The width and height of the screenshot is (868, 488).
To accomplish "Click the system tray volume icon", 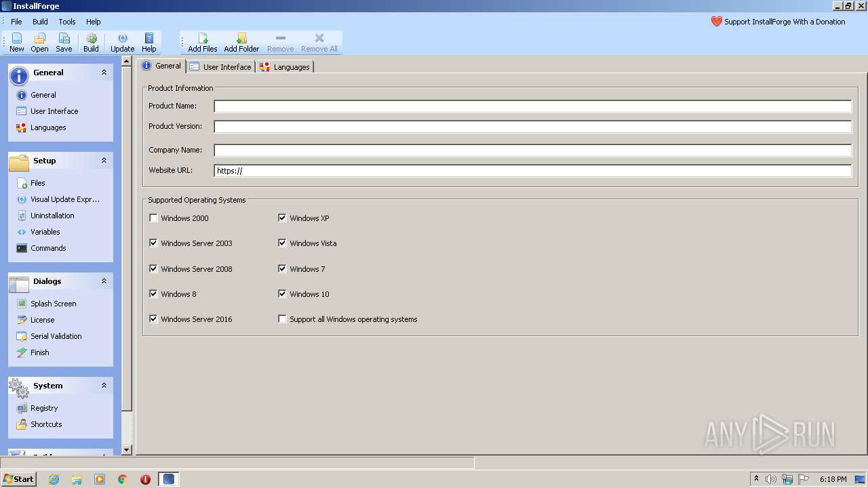I will point(771,479).
